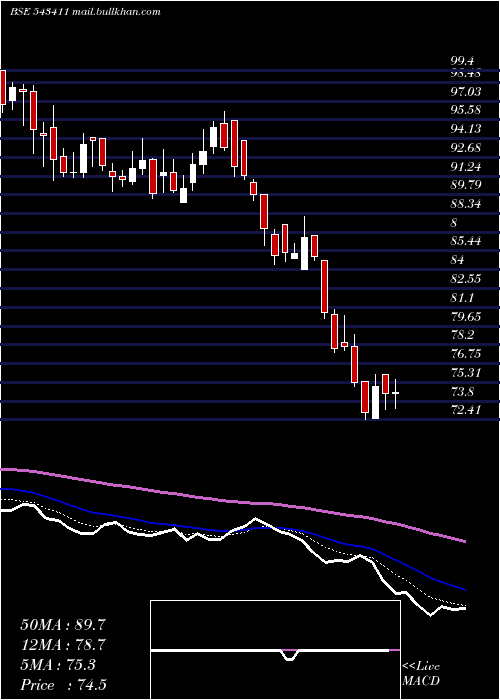Viewport: 500px width, 700px height.
Task: Click the MACD histogram panel
Action: 275,650
